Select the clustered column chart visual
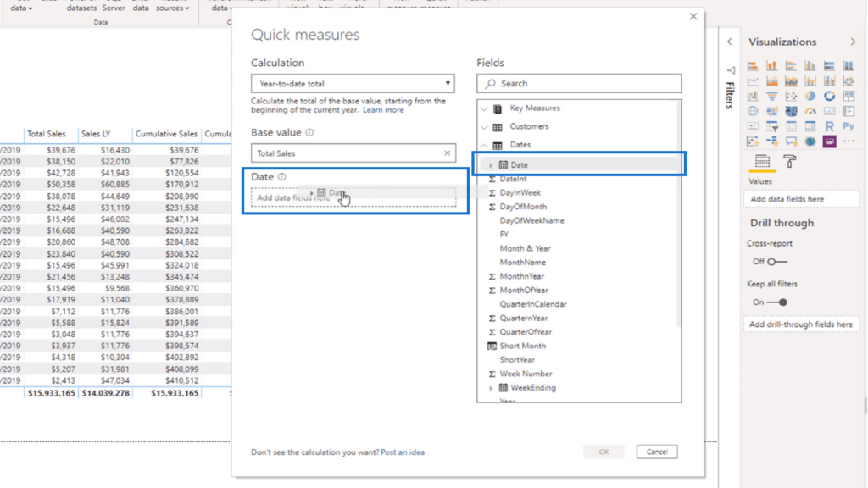The height and width of the screenshot is (488, 868). click(x=810, y=66)
